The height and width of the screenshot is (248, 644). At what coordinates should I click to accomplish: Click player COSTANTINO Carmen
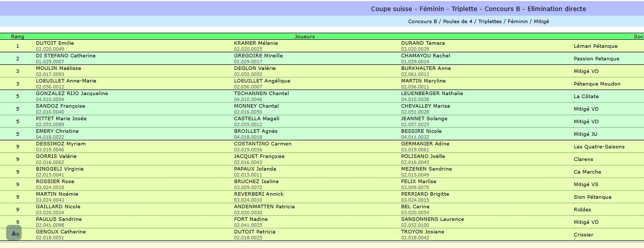[x=262, y=144]
